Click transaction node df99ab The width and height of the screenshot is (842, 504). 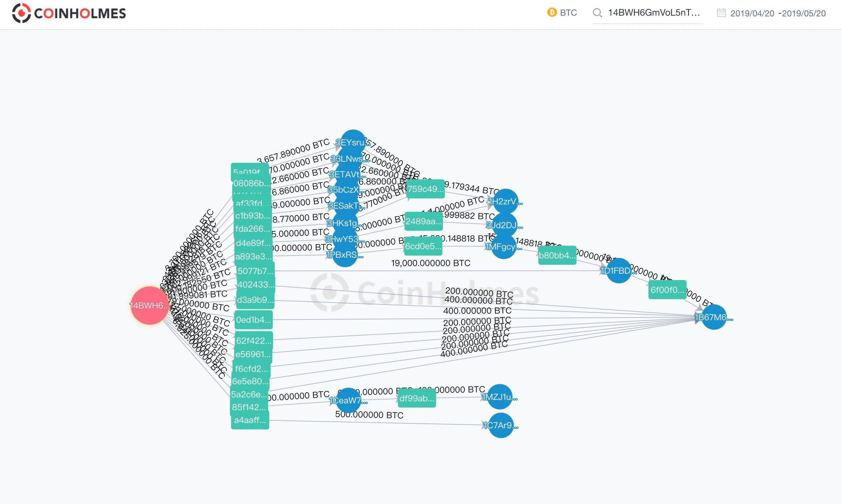tap(417, 398)
